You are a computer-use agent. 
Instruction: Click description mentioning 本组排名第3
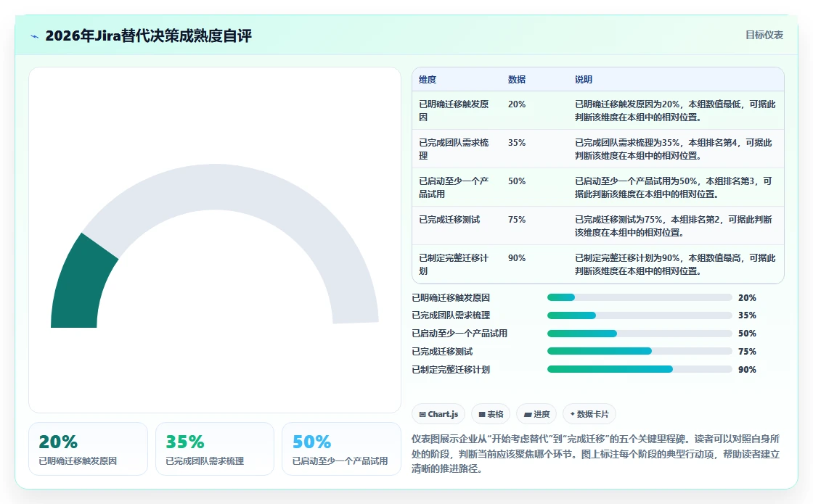click(x=674, y=187)
